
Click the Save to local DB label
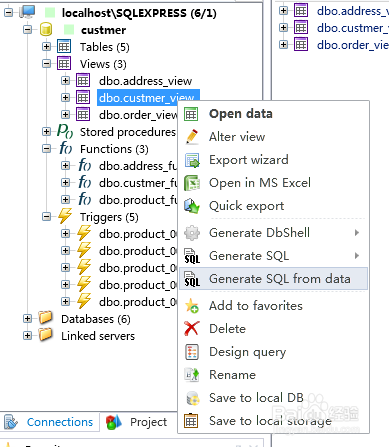tap(256, 398)
